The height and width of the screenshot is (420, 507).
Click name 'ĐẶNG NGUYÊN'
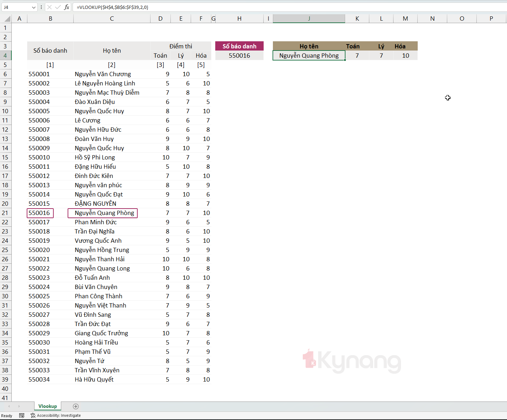pos(96,204)
